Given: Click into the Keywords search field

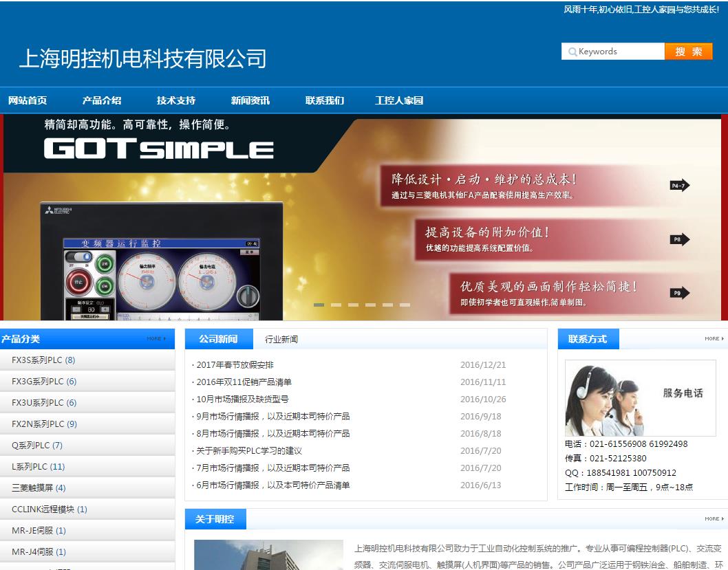Looking at the screenshot, I should 613,52.
